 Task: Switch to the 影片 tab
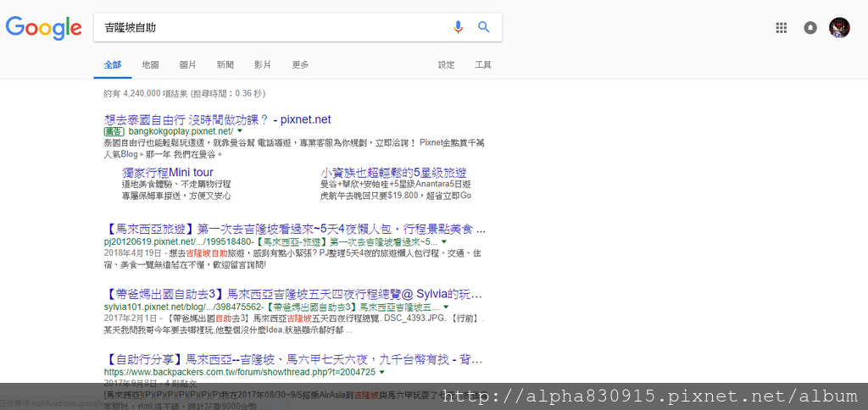[x=263, y=64]
